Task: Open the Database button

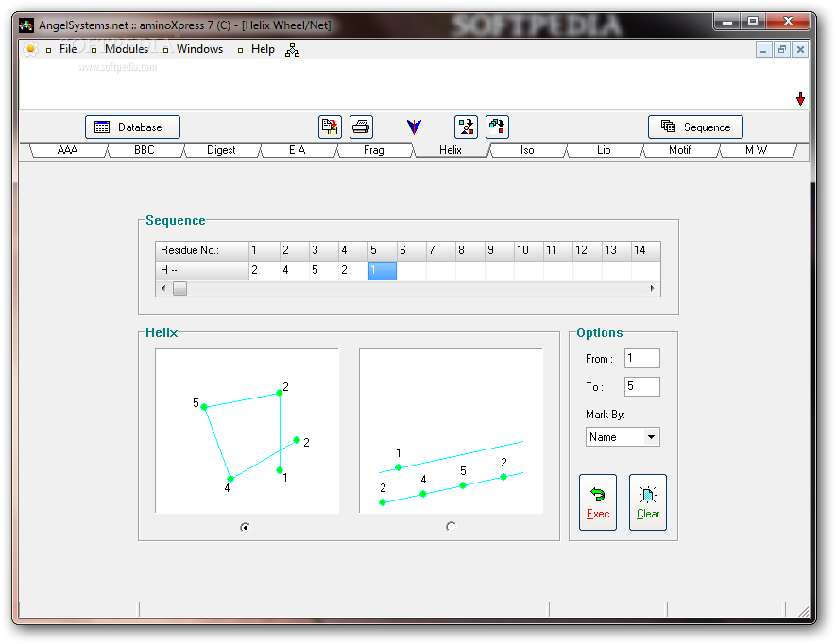Action: tap(133, 127)
